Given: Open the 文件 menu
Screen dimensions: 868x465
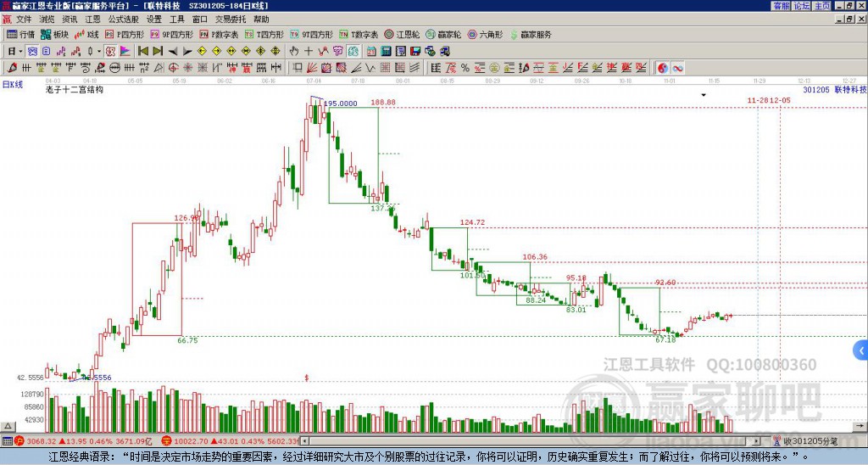Looking at the screenshot, I should click(x=23, y=20).
